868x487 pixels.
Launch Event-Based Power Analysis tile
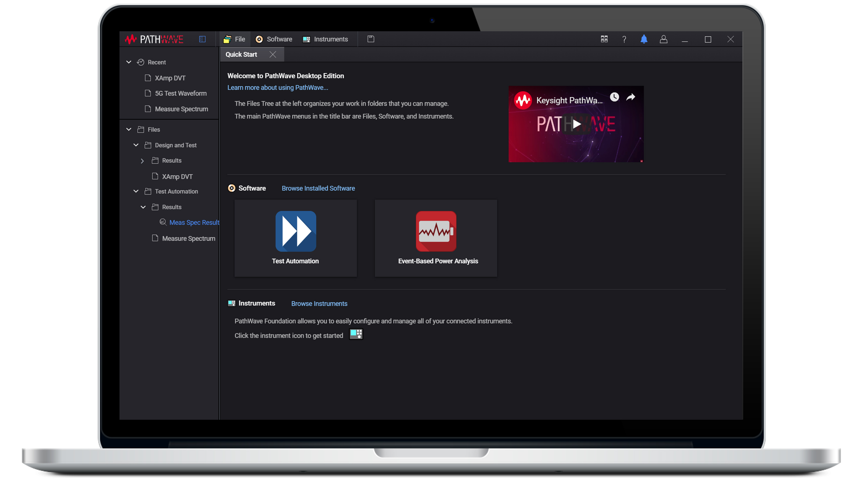[x=436, y=238]
